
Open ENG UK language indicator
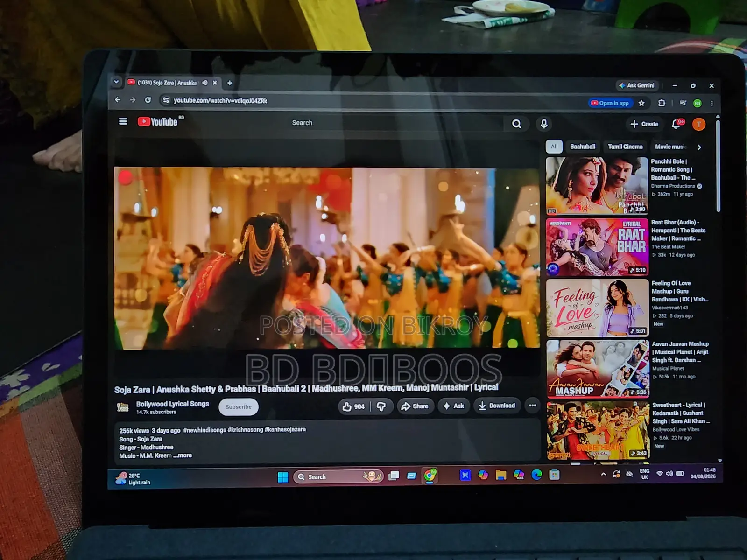tap(644, 474)
